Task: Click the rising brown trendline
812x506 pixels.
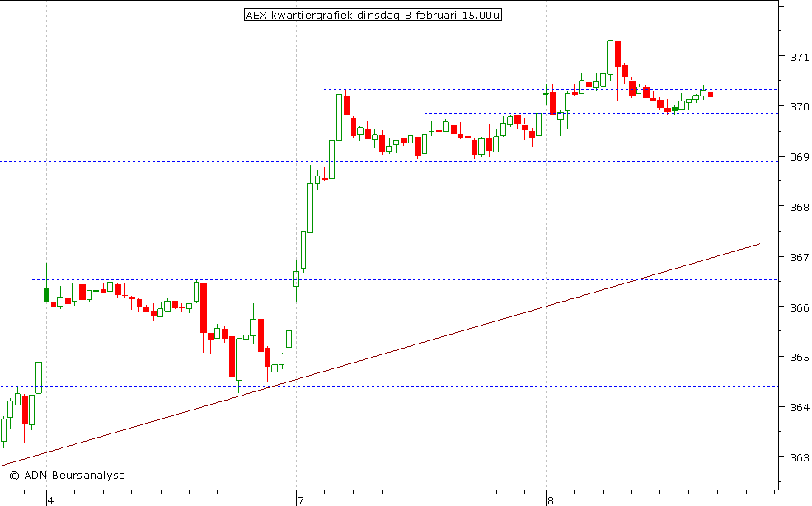Action: click(x=381, y=354)
